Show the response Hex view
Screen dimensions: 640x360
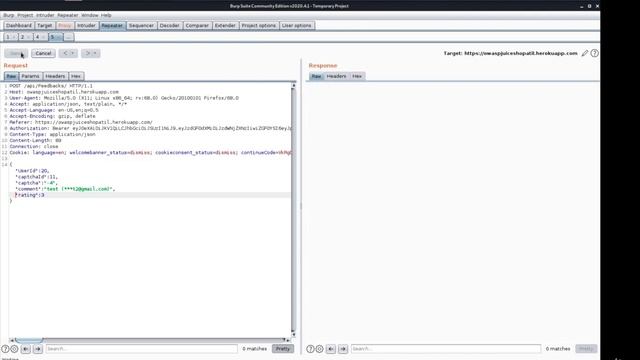357,76
